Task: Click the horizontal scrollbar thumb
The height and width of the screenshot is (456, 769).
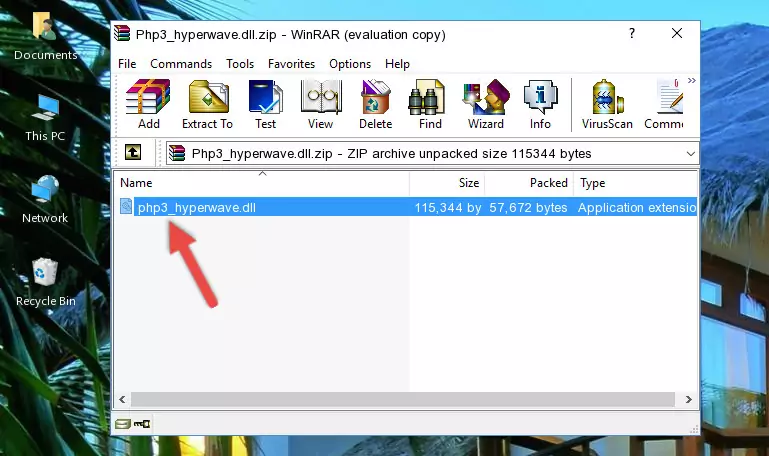Action: click(403, 399)
